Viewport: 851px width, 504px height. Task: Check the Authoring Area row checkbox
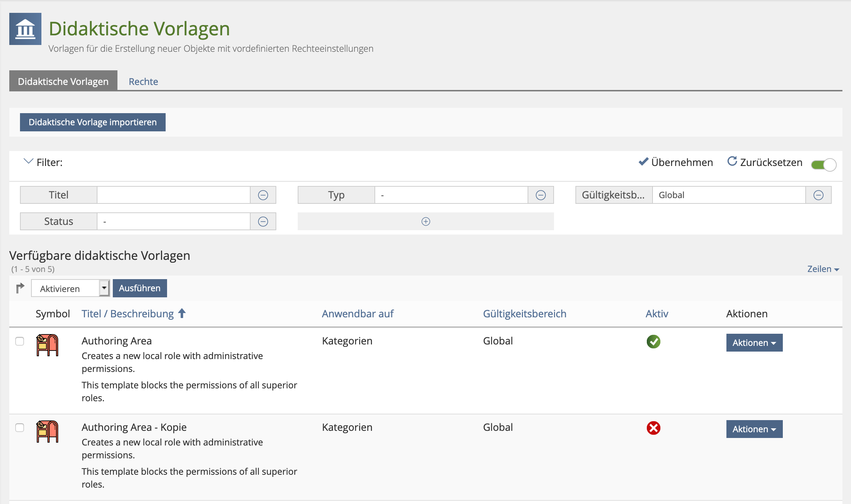click(x=20, y=341)
